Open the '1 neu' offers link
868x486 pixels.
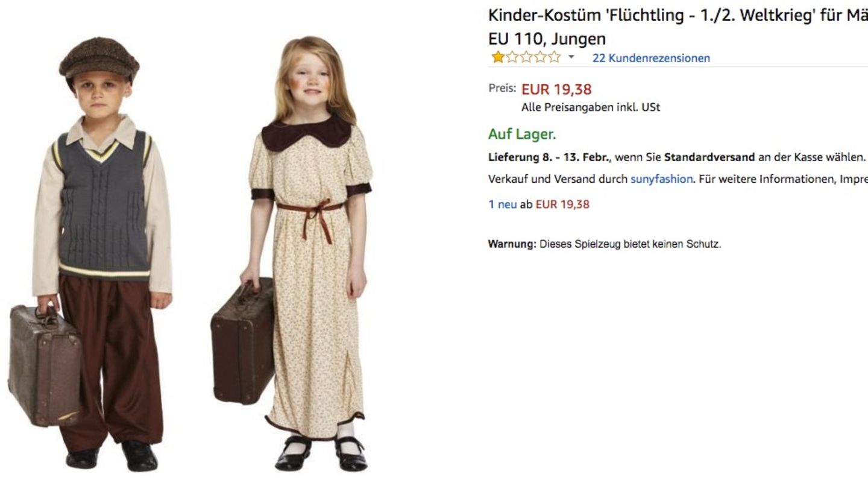[502, 204]
